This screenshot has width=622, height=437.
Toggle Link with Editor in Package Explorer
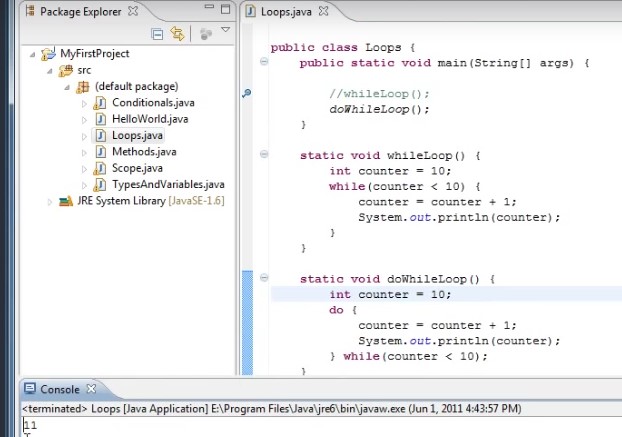pos(178,34)
